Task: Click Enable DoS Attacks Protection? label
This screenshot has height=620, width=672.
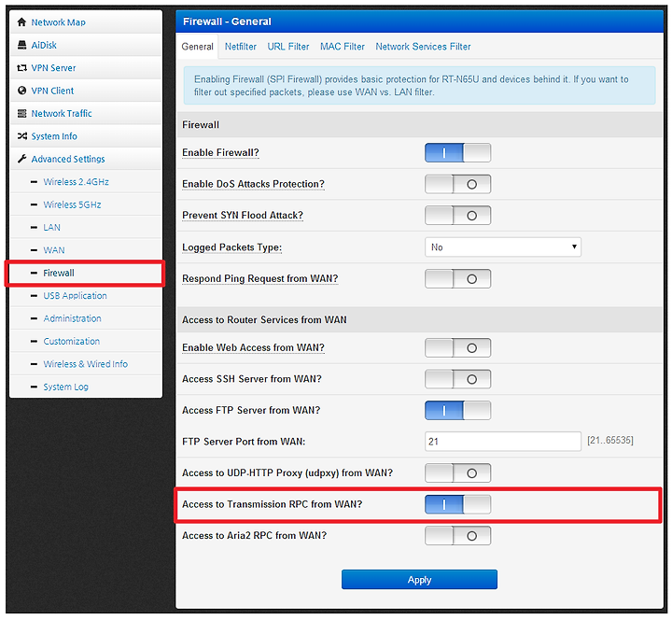Action: tap(253, 184)
